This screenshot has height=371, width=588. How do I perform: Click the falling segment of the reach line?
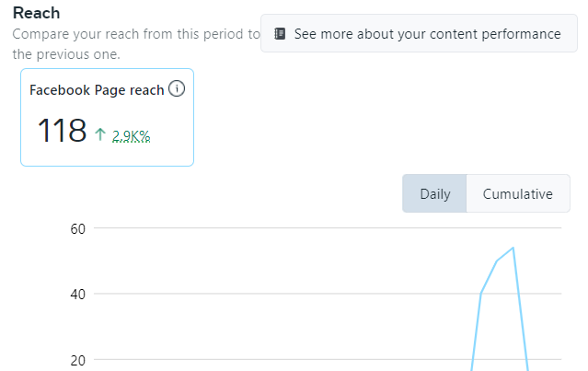coord(521,313)
